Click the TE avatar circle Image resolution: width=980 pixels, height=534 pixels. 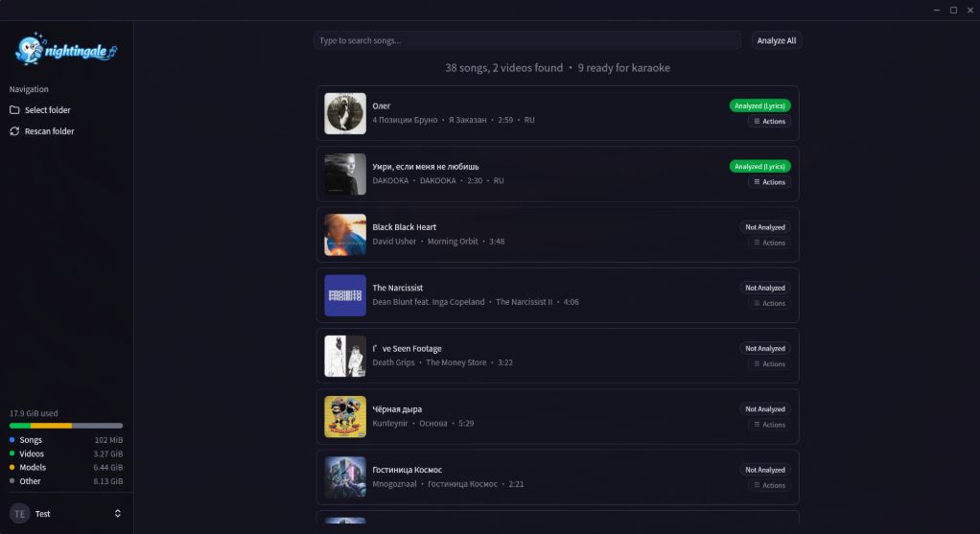pyautogui.click(x=19, y=514)
